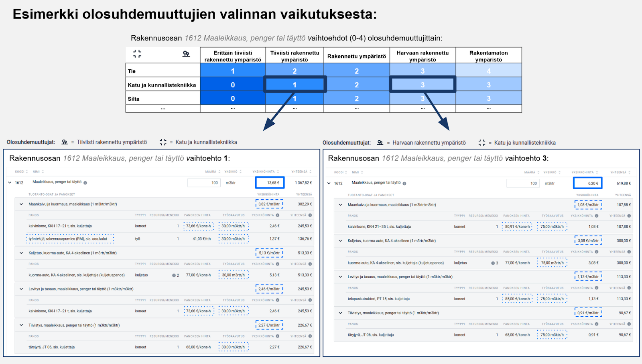Click YKSIKKÖHINTA info icon in Levitys section, vaihtoehto 1
The width and height of the screenshot is (642, 364).
point(278,300)
